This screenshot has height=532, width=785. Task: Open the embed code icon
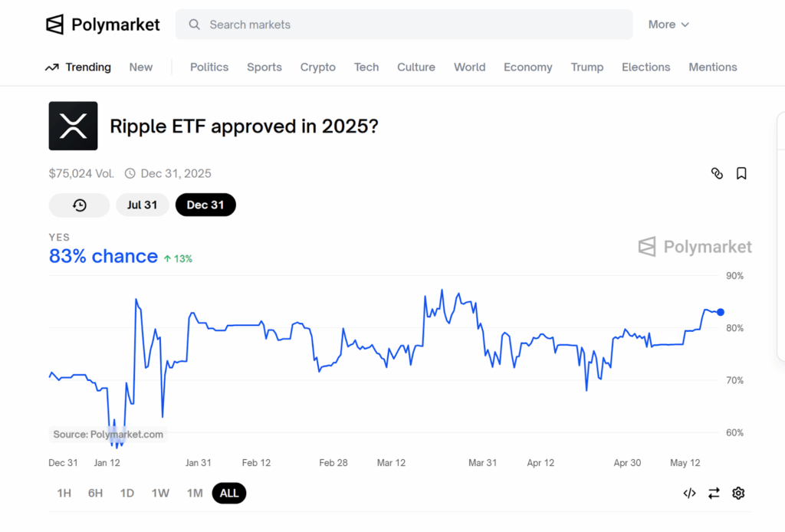[x=689, y=493]
